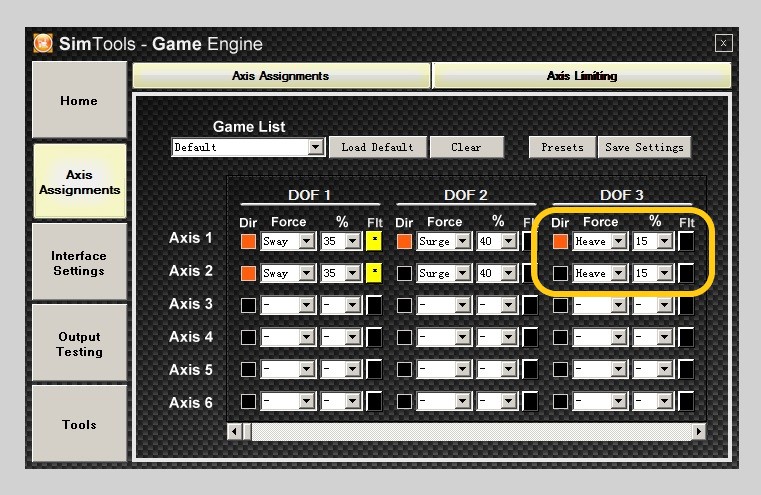
Task: Click the horizontal scrollbar right arrow
Action: [698, 431]
